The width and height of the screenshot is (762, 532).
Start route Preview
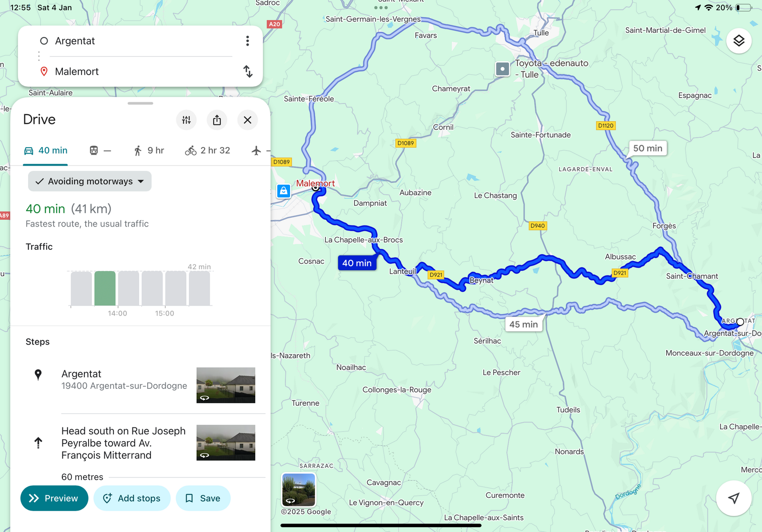[x=54, y=498]
